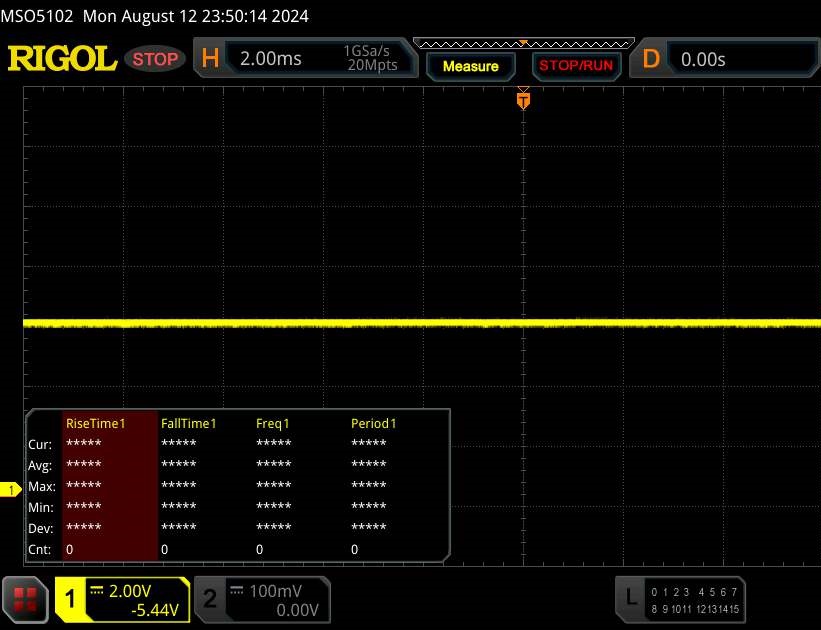The width and height of the screenshot is (821, 630).
Task: Click the RIGOL logo
Action: click(x=62, y=59)
